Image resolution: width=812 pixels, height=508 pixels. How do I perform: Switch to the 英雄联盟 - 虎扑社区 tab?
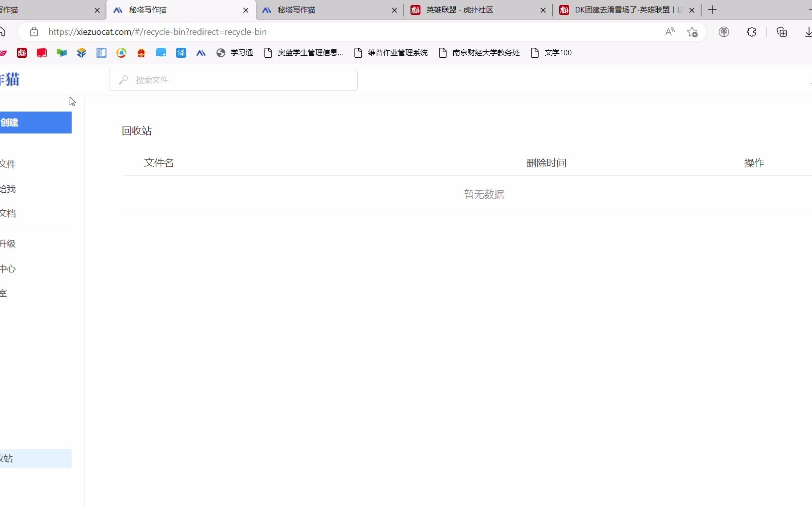click(478, 10)
